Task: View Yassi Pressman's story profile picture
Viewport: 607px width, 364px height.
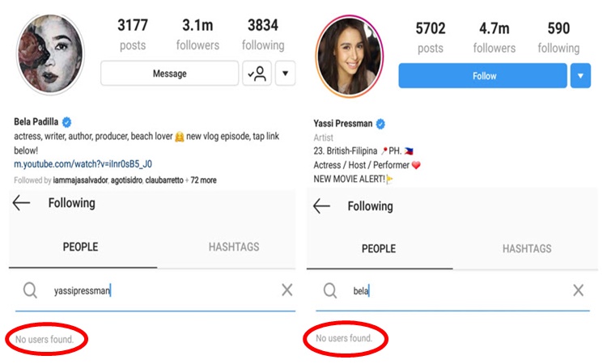Action: pos(350,55)
